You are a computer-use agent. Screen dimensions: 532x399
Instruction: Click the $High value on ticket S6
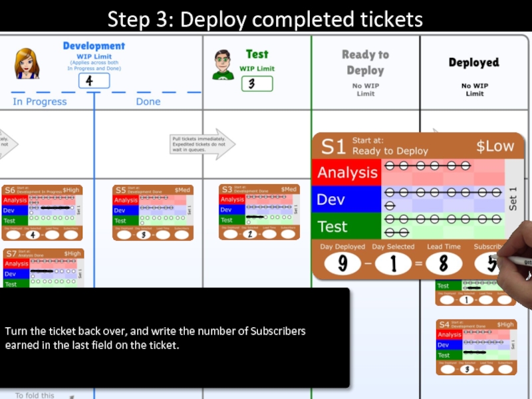(70, 190)
